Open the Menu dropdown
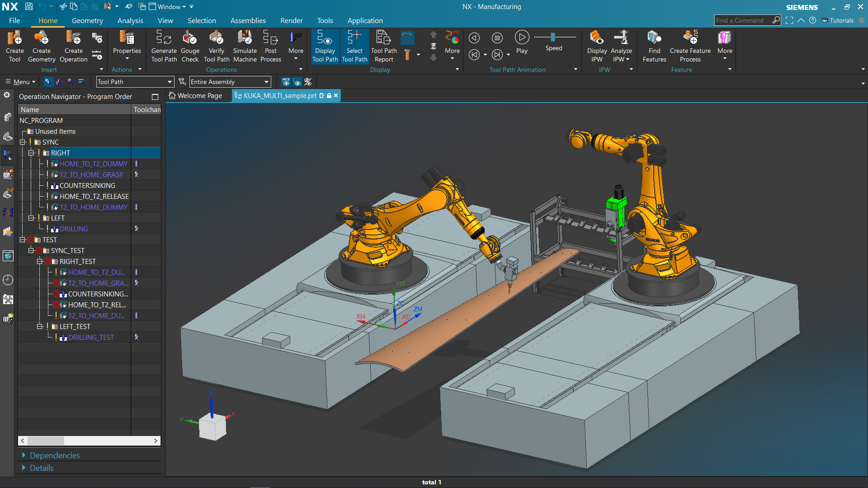 coord(20,82)
